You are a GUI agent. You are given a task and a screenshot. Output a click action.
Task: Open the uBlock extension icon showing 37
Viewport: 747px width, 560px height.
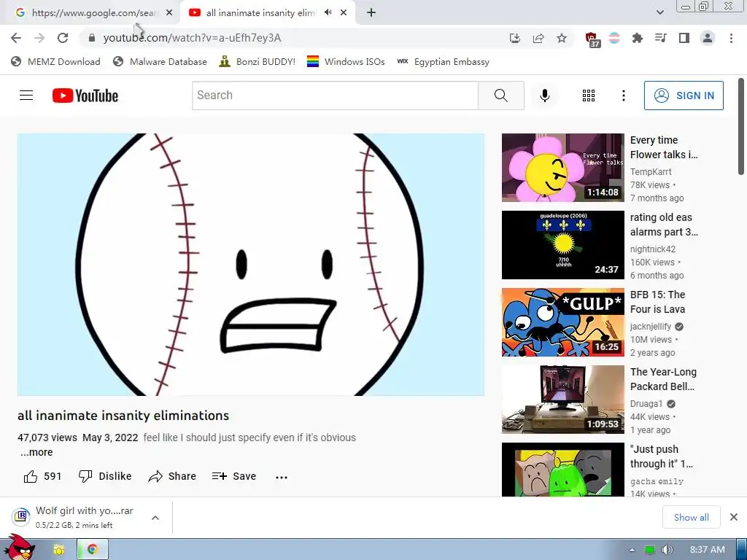coord(592,39)
